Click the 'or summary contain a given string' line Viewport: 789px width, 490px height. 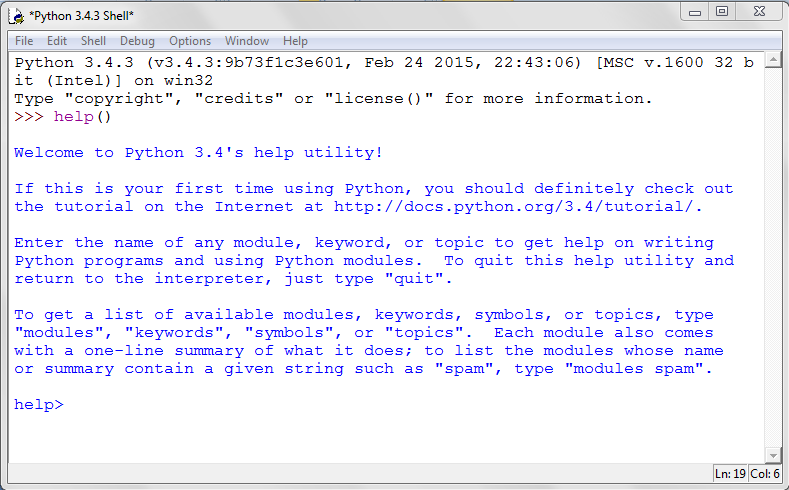coord(363,369)
